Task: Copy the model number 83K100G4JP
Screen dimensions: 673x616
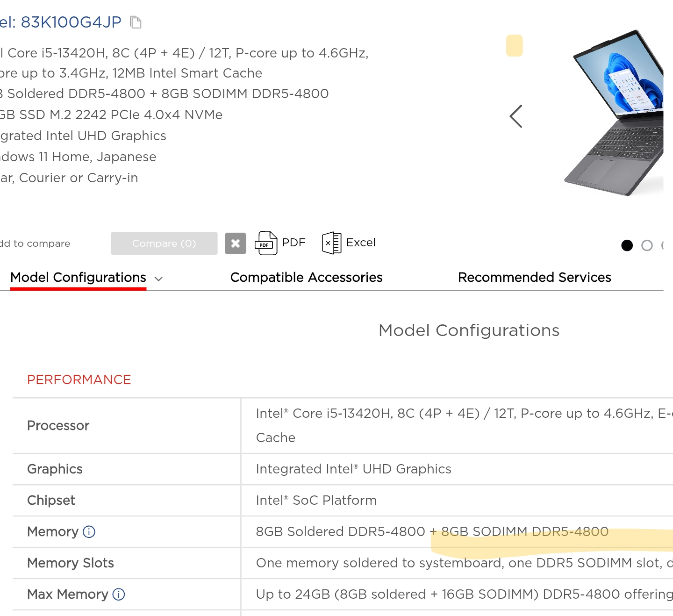Action: pos(136,22)
